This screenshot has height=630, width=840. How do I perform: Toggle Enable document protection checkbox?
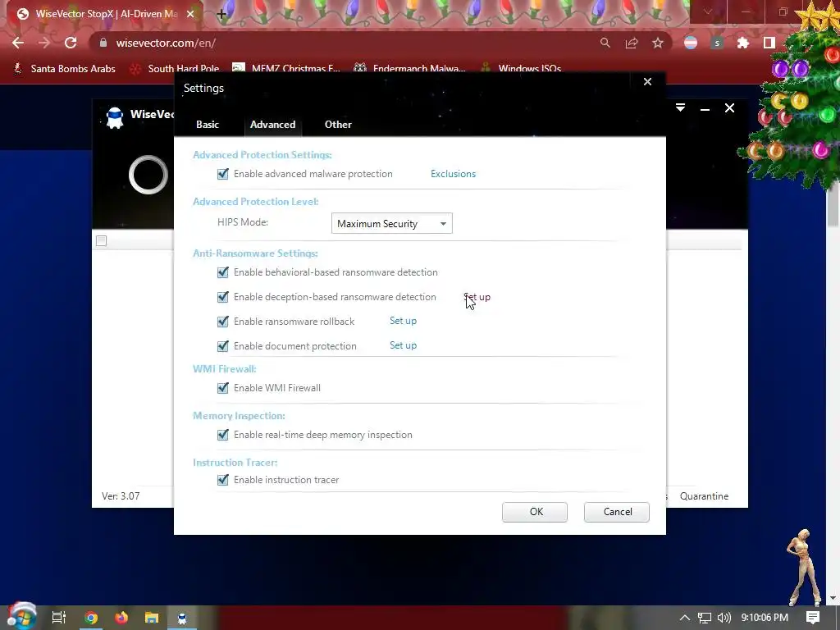[x=223, y=346]
